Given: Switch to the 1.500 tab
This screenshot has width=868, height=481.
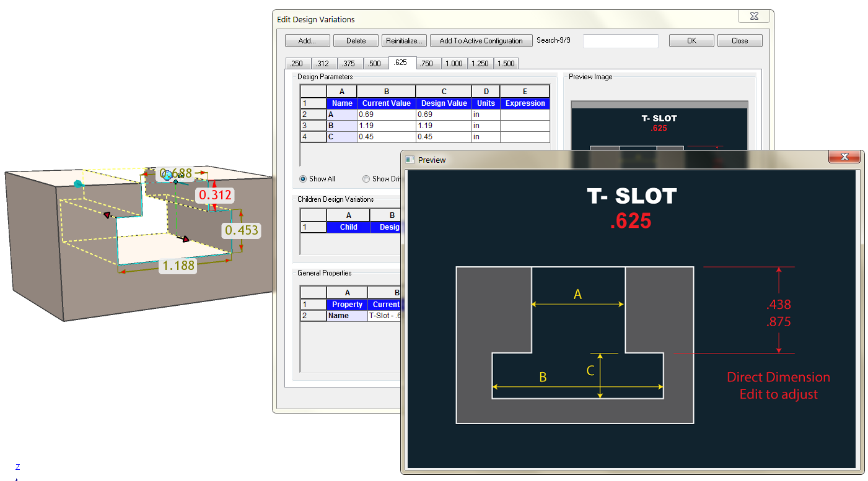Looking at the screenshot, I should click(506, 64).
